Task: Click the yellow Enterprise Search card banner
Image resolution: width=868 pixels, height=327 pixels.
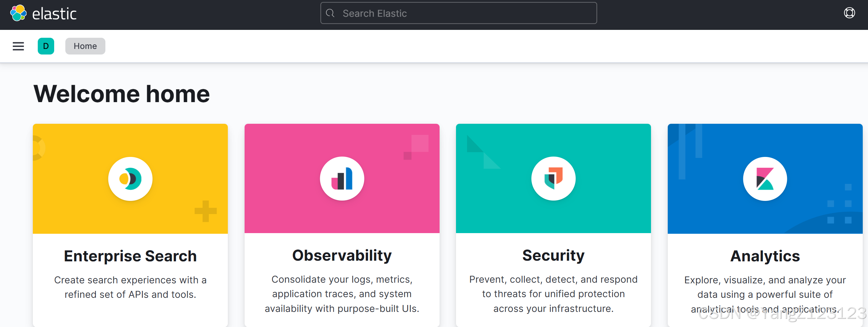Action: click(x=130, y=179)
